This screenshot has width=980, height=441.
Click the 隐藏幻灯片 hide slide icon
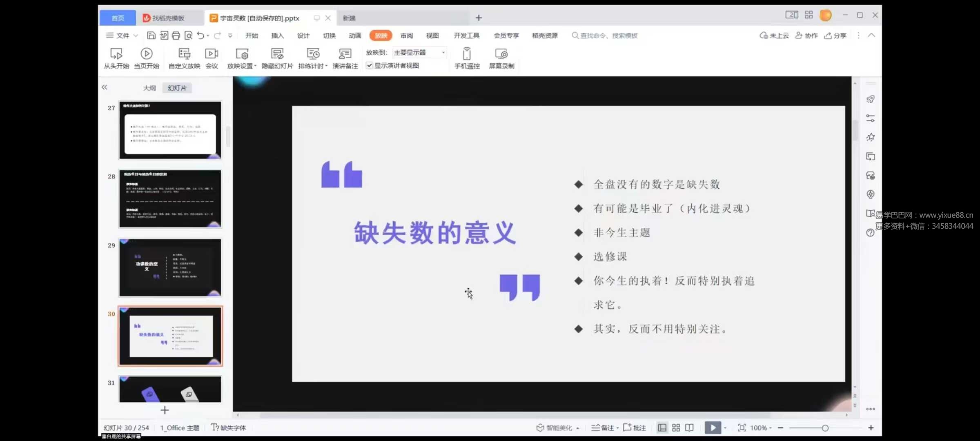(x=277, y=54)
